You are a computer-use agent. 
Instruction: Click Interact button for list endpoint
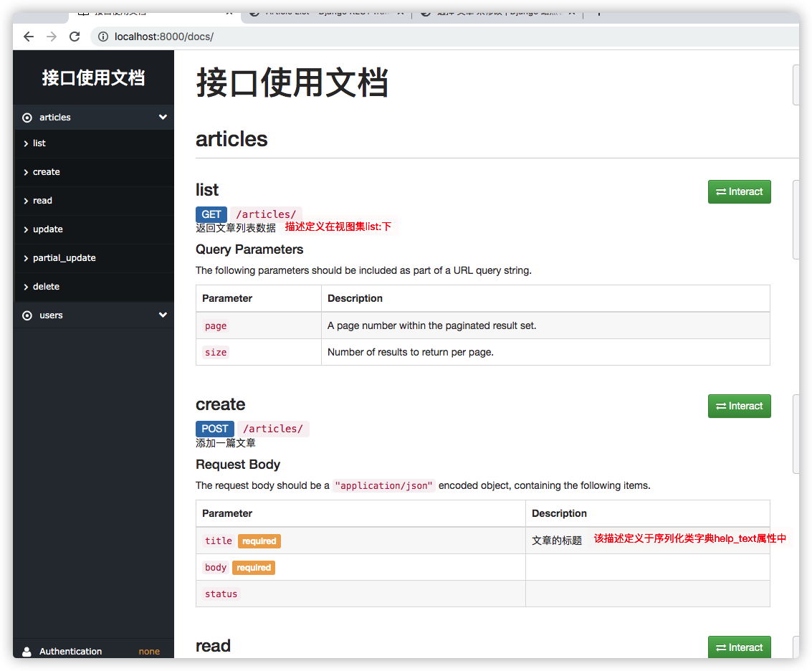click(739, 191)
